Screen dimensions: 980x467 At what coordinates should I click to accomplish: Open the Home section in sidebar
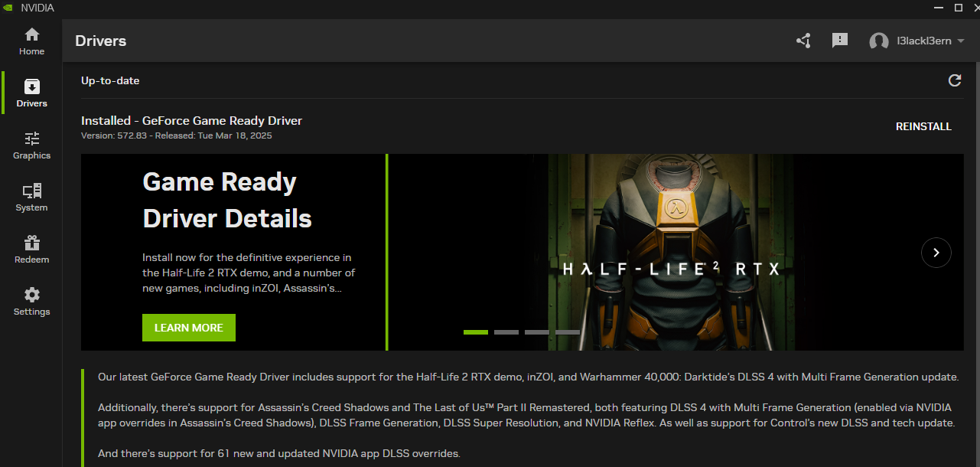pyautogui.click(x=31, y=41)
